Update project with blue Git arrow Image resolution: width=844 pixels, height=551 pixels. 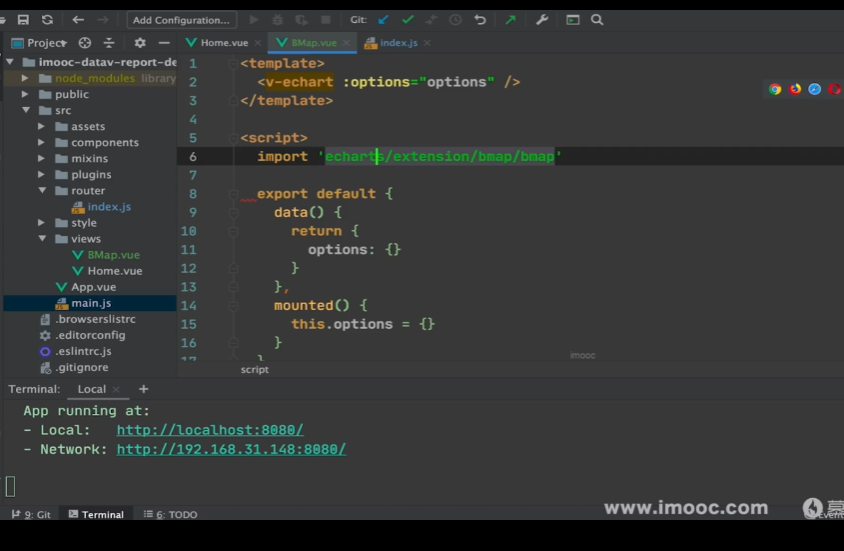[x=383, y=20]
